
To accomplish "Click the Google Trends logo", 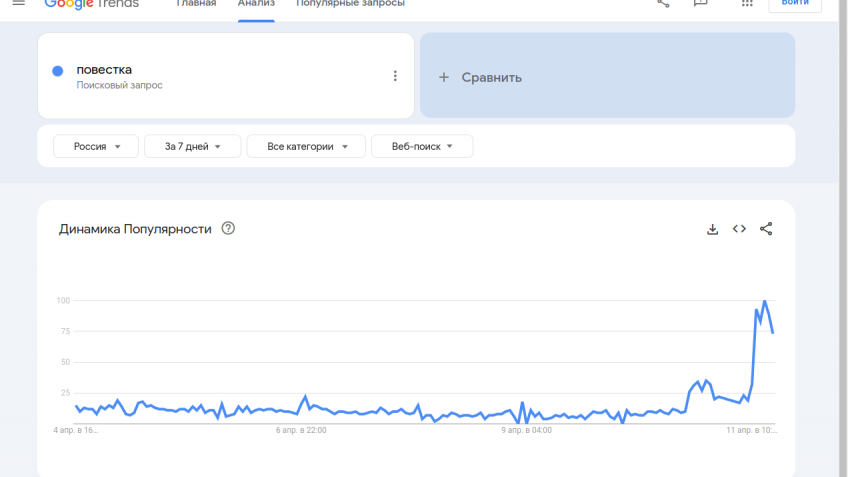I will point(91,4).
